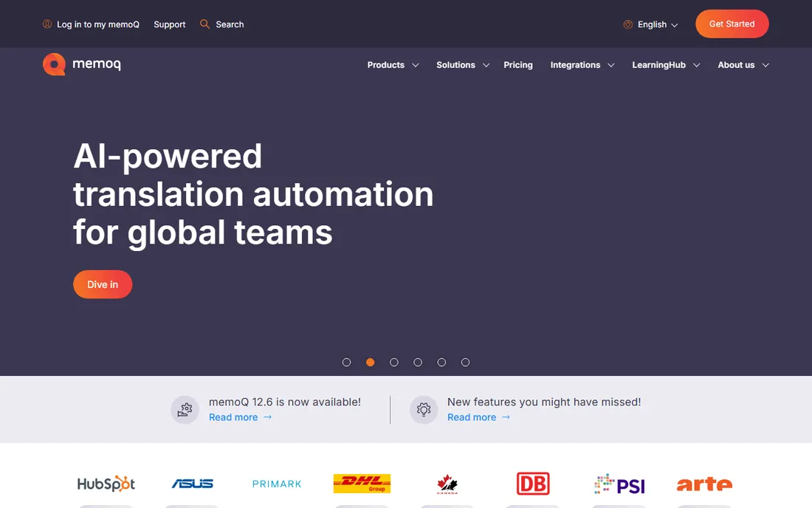Select the fourth carousel slide dot
Viewport: 812px width, 508px height.
418,363
